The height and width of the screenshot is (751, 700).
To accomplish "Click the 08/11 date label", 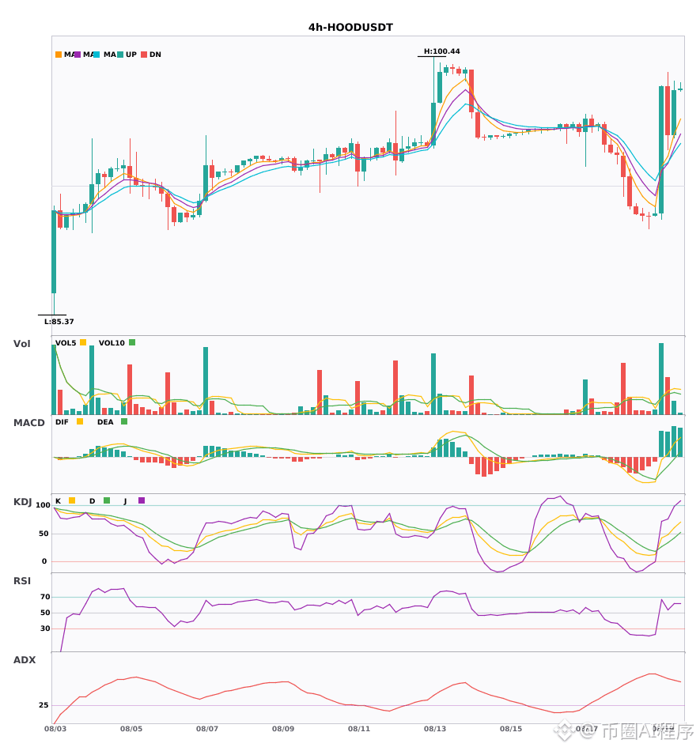I will [x=359, y=729].
